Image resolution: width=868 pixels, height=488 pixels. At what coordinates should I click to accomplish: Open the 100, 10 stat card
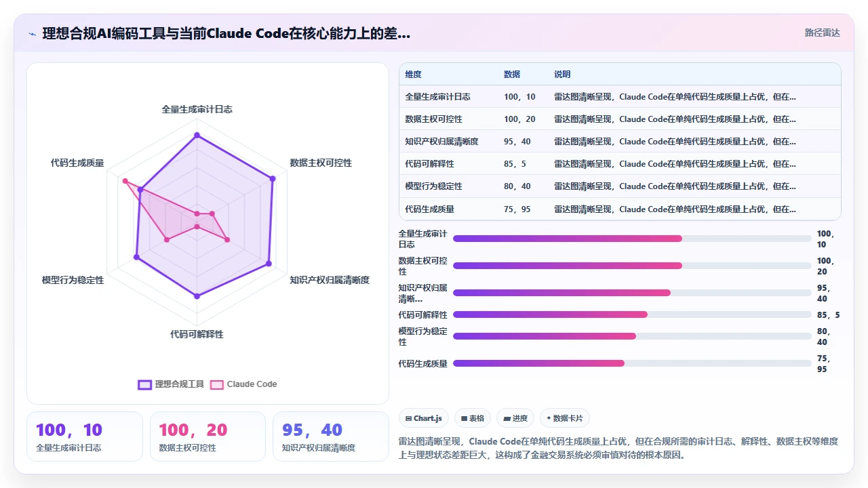click(x=85, y=436)
